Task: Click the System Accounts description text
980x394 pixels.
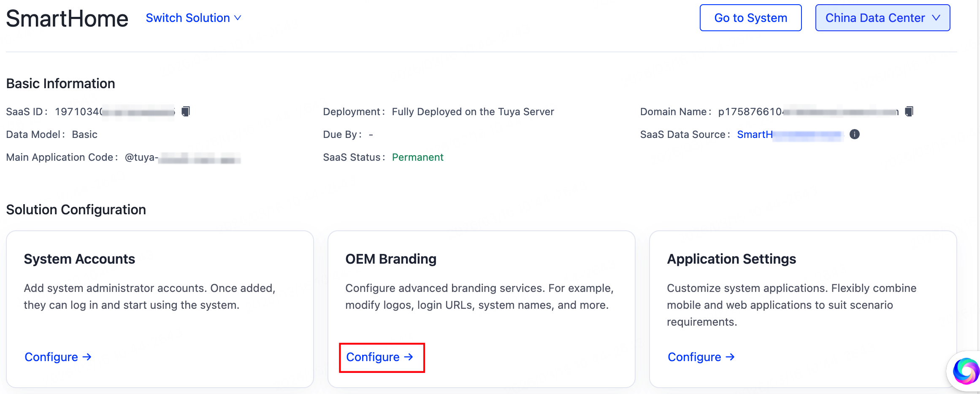Action: [149, 297]
